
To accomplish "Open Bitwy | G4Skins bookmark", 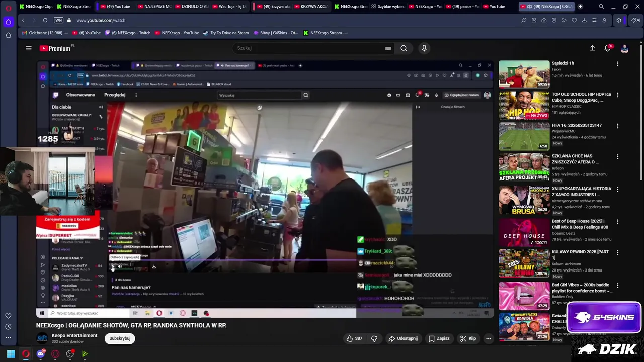I will point(276,33).
